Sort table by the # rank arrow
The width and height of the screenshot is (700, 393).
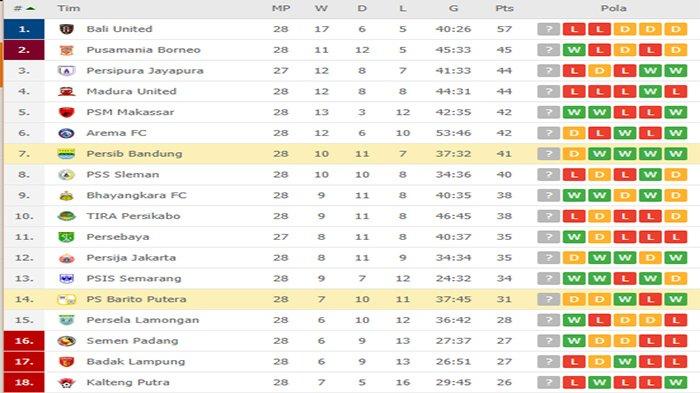pyautogui.click(x=30, y=8)
